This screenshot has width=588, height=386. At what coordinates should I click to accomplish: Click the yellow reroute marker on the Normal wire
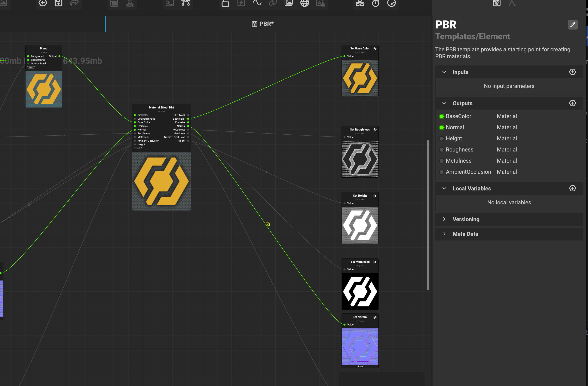click(x=268, y=224)
